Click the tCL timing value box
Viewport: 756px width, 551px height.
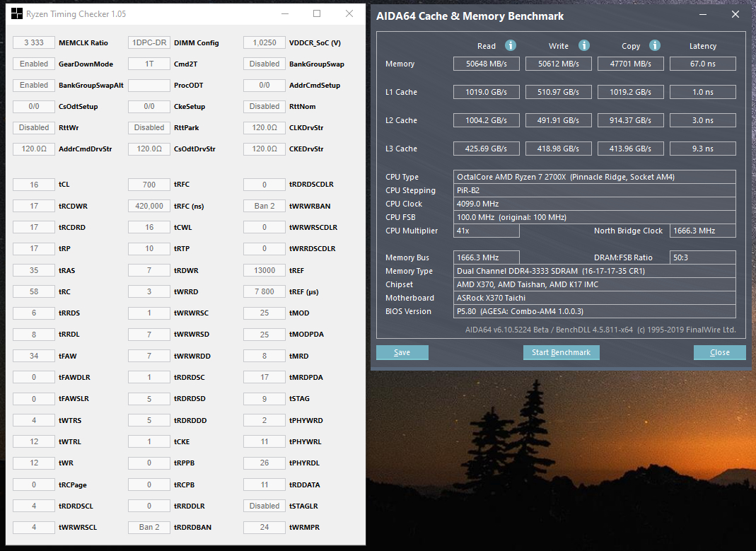pyautogui.click(x=34, y=185)
